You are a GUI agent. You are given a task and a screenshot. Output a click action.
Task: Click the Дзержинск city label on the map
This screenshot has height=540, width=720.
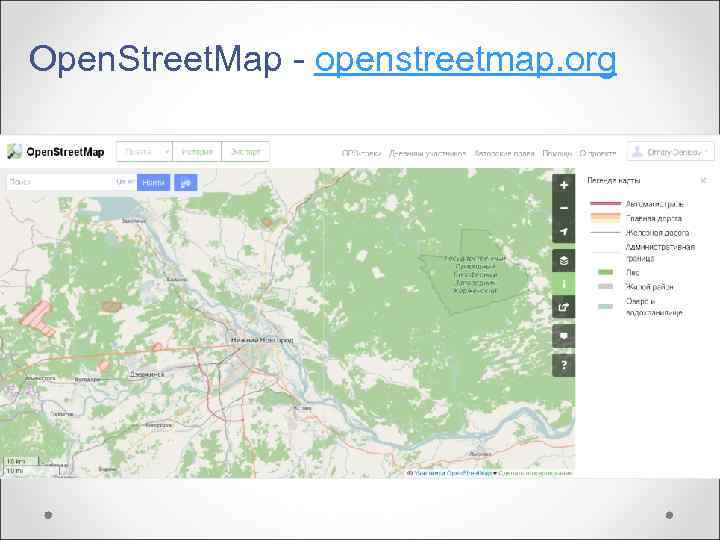[x=146, y=374]
